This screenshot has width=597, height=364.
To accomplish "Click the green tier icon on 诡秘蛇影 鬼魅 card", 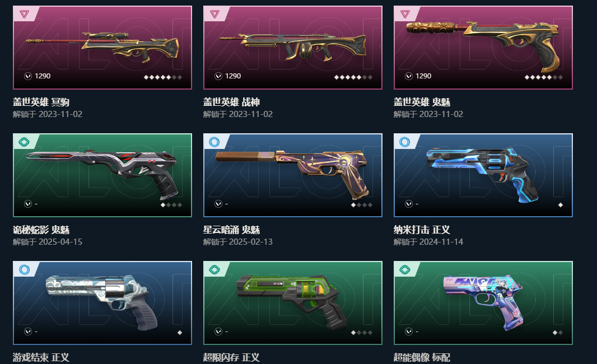I will coord(24,142).
